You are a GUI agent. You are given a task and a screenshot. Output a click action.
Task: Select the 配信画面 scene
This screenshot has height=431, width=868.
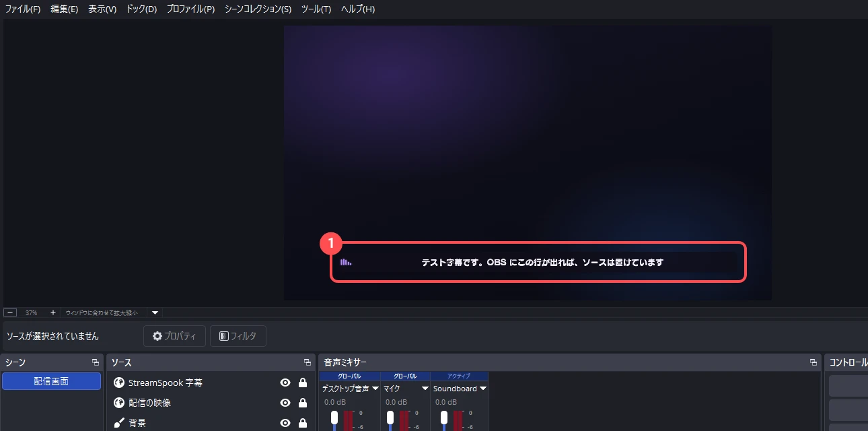pyautogui.click(x=51, y=381)
